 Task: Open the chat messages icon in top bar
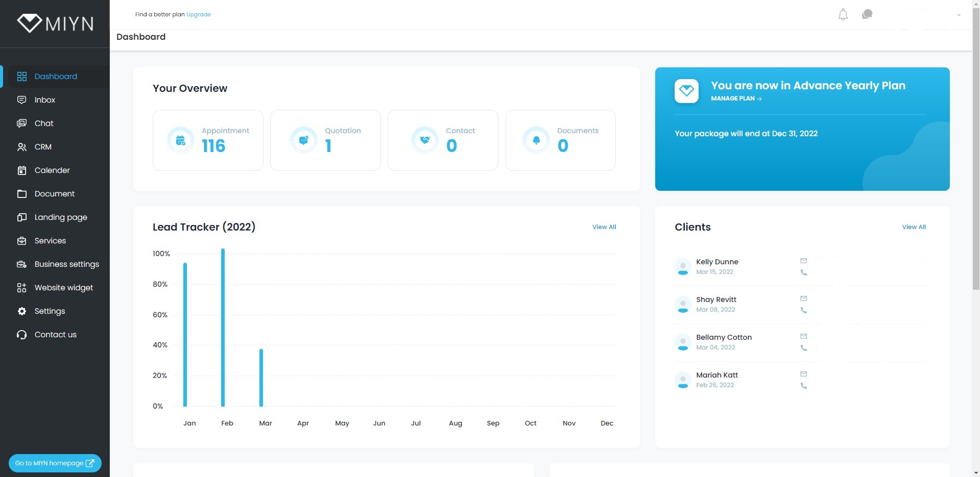tap(867, 14)
